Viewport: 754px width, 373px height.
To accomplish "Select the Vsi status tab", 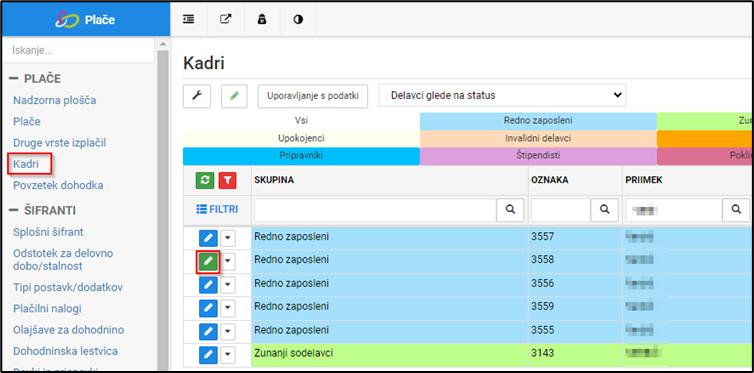I will click(302, 121).
